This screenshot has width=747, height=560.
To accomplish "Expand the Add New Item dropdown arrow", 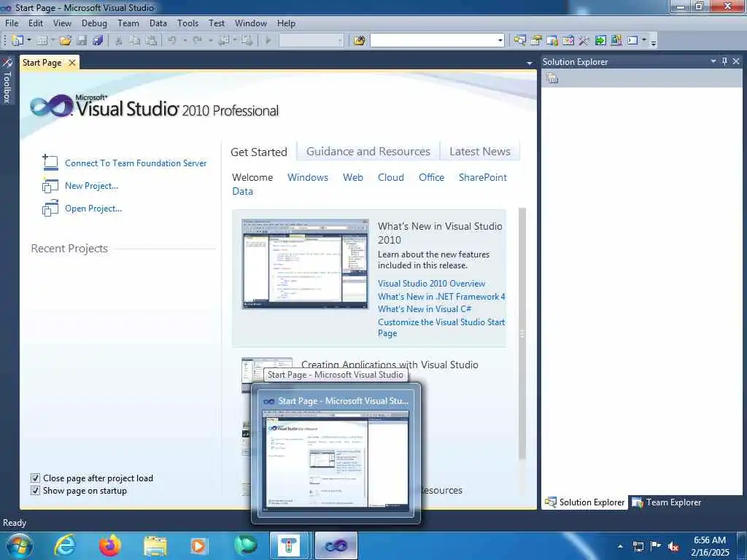I will click(53, 41).
